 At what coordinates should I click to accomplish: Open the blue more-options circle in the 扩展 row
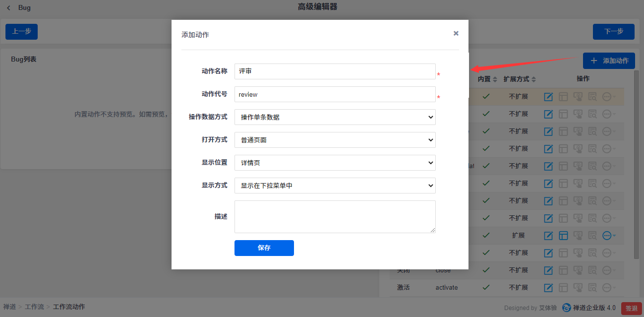(x=607, y=236)
